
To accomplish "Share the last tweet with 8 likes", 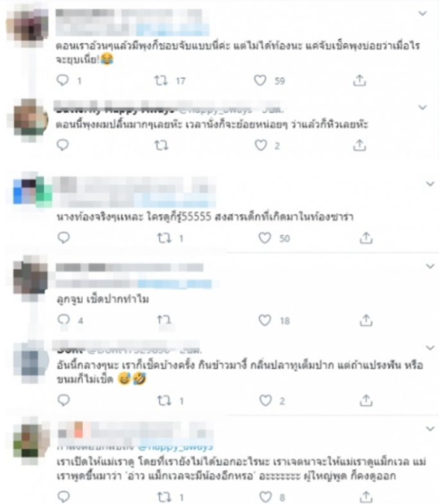I will tap(366, 497).
